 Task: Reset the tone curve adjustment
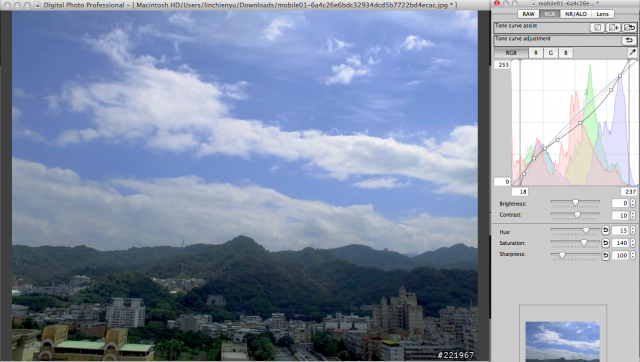(629, 40)
